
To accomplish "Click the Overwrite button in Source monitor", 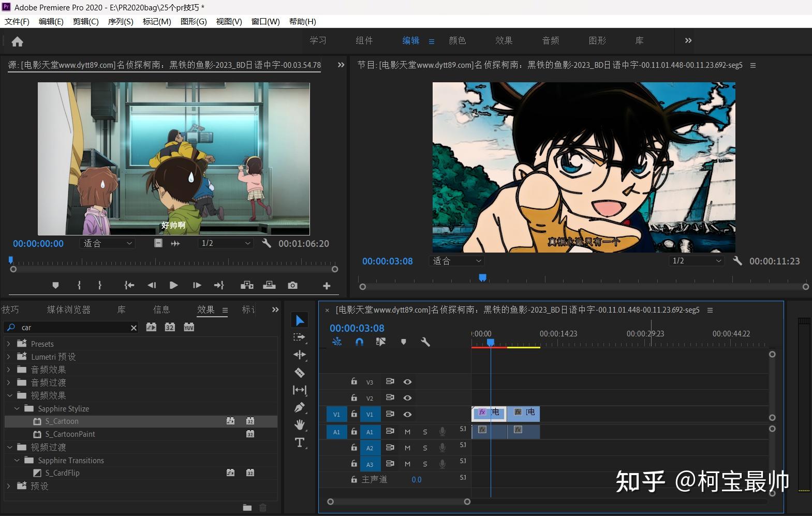I will (270, 285).
